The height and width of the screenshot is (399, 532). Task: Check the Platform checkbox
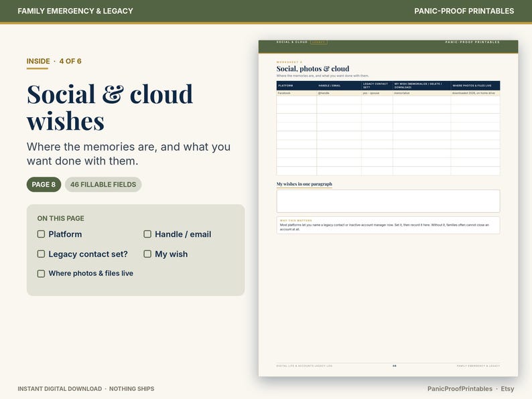(41, 234)
